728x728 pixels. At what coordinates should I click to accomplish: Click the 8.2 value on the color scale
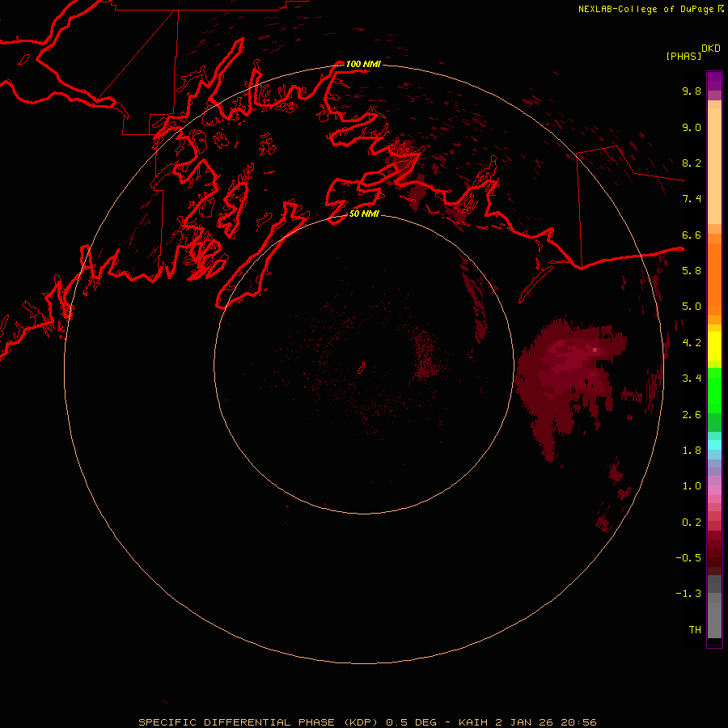coord(692,163)
